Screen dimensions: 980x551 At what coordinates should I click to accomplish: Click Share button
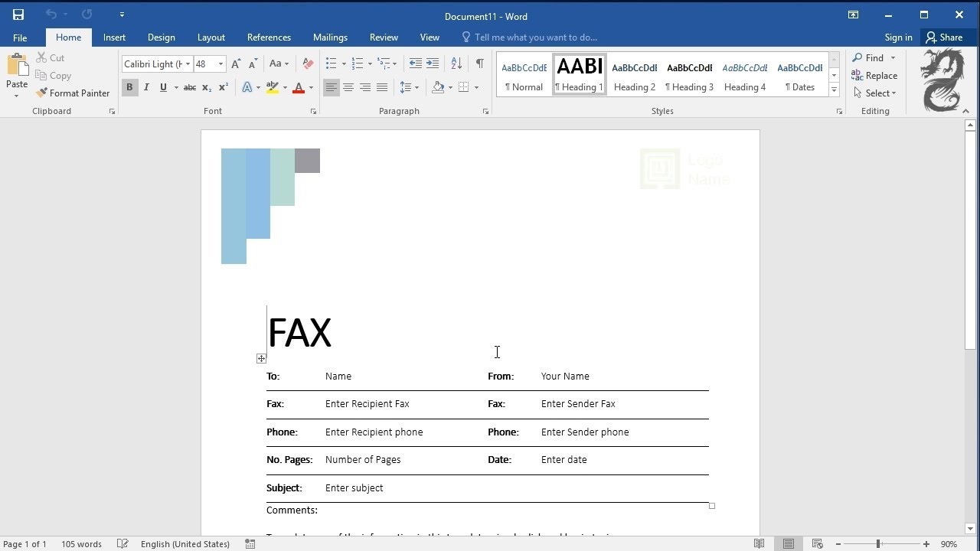943,37
